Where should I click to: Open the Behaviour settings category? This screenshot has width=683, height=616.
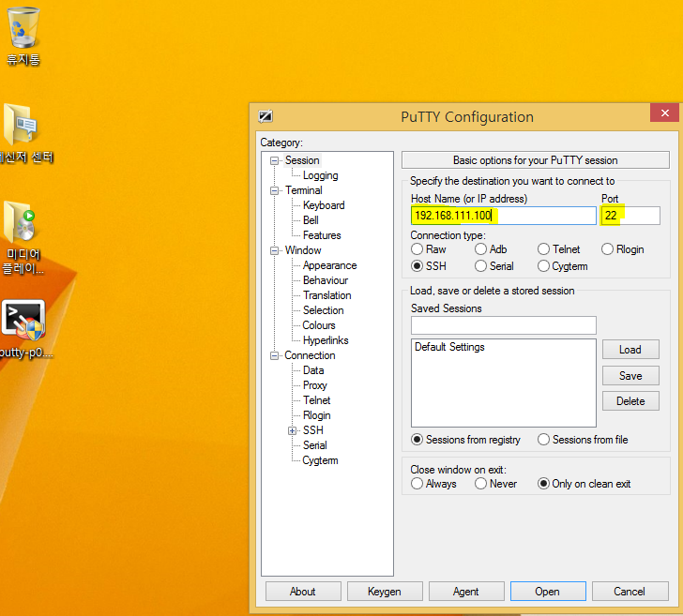[326, 280]
